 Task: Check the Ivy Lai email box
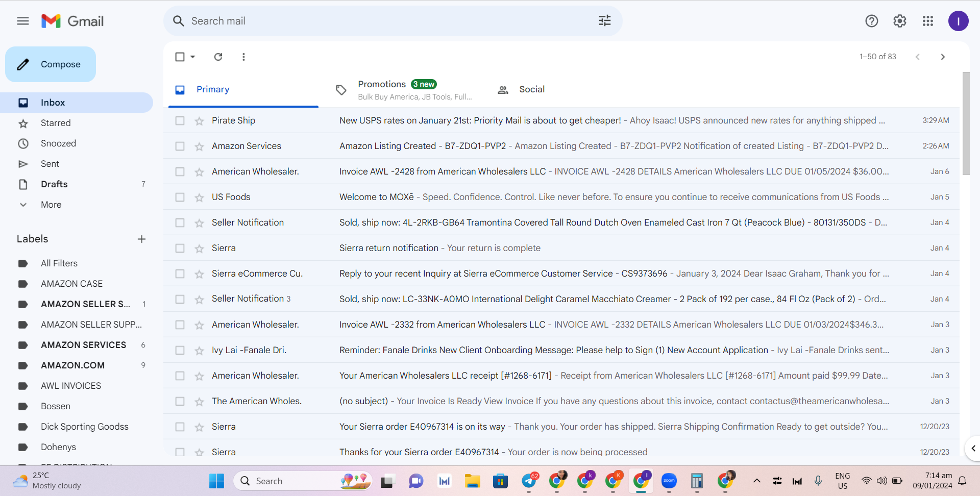(180, 350)
